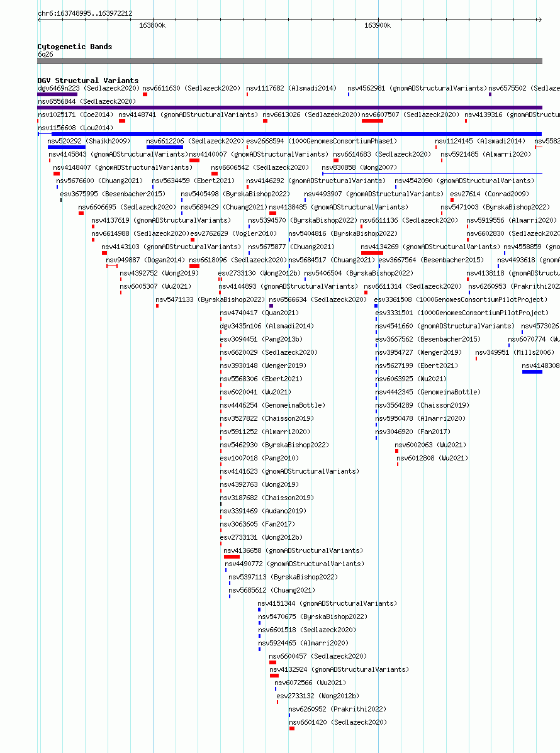Open nsv6606542 (Sedlazeck2020) label
Image resolution: width=560 pixels, height=753 pixels.
(260, 167)
